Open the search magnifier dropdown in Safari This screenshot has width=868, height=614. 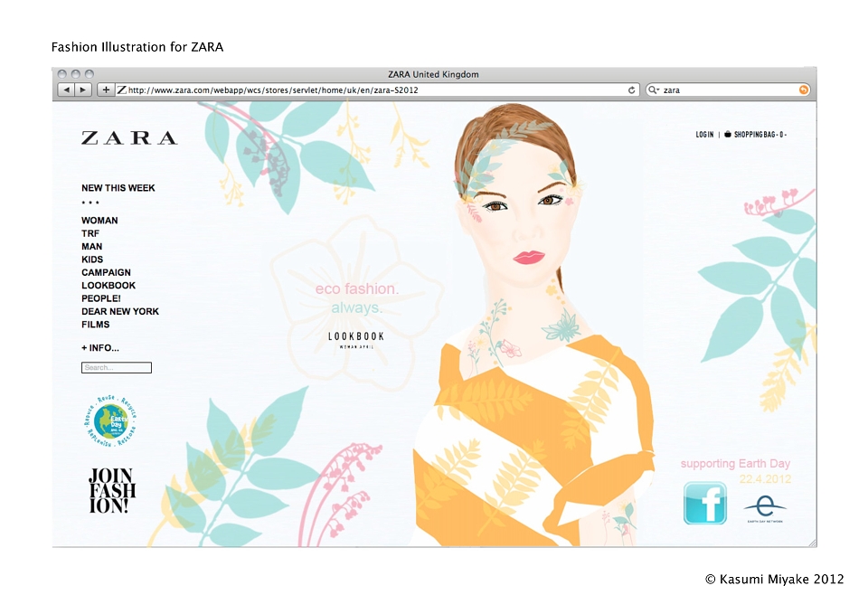pyautogui.click(x=654, y=90)
